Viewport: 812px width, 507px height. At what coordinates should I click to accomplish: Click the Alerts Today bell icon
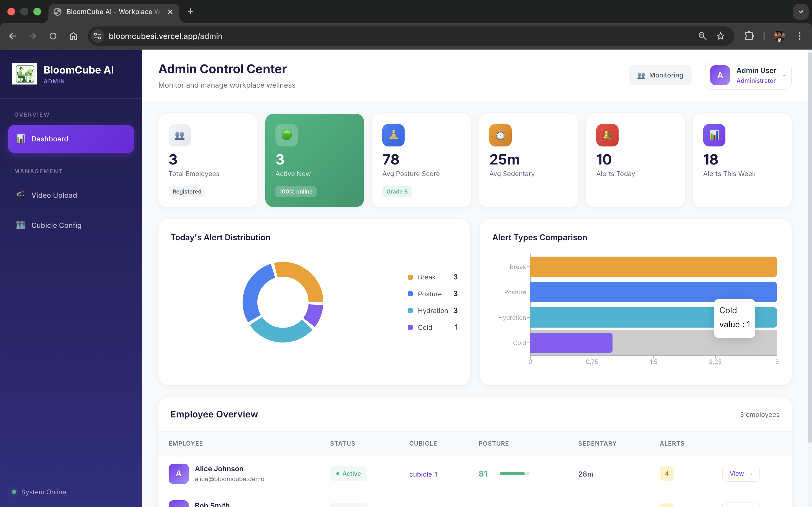pyautogui.click(x=607, y=135)
